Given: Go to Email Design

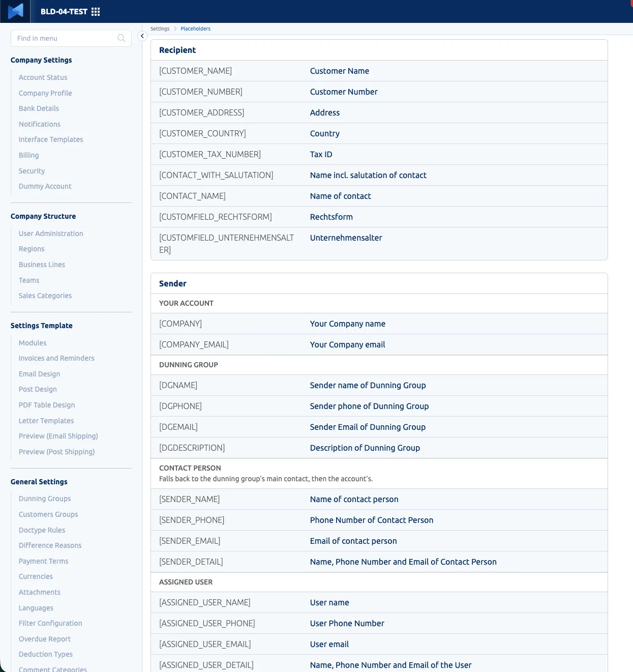Looking at the screenshot, I should 39,374.
